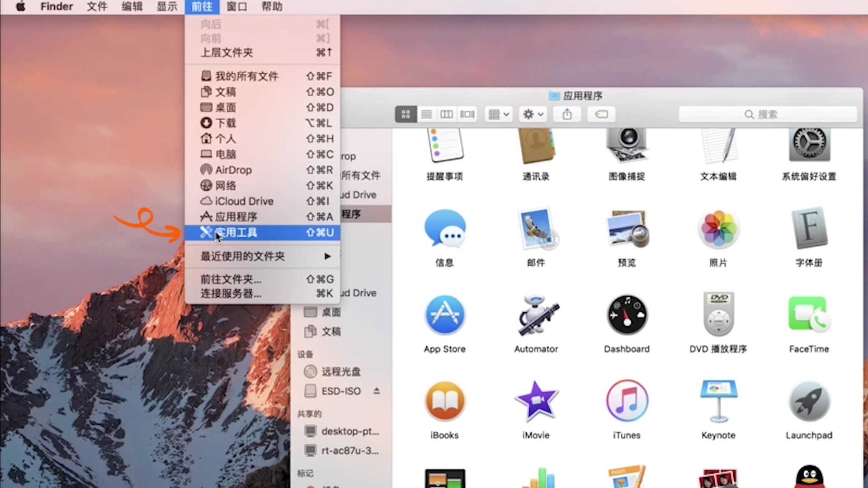Click the edit tags button in toolbar
This screenshot has width=868, height=488.
tap(601, 114)
